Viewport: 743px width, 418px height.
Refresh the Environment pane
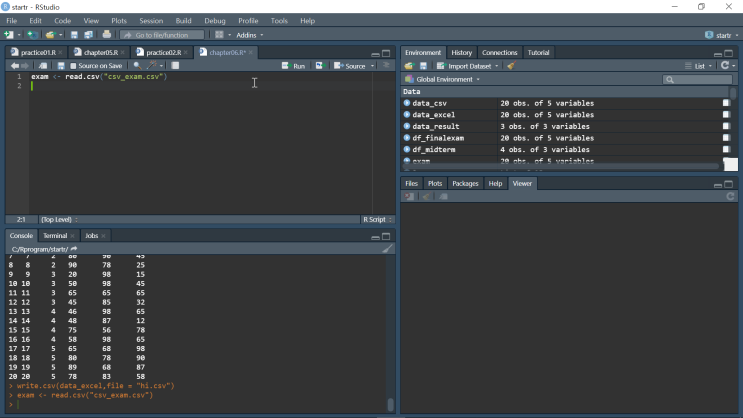pos(725,66)
